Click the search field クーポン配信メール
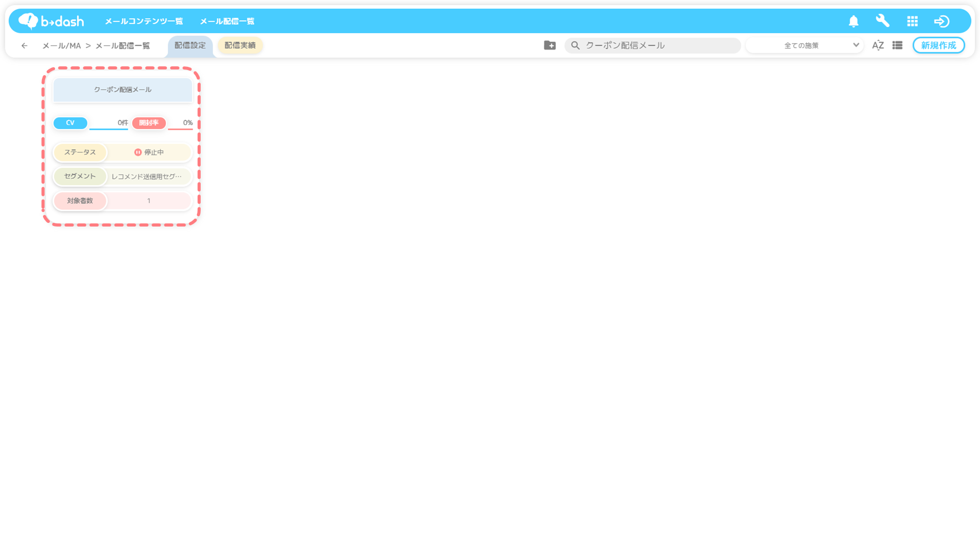980x551 pixels. 653,46
